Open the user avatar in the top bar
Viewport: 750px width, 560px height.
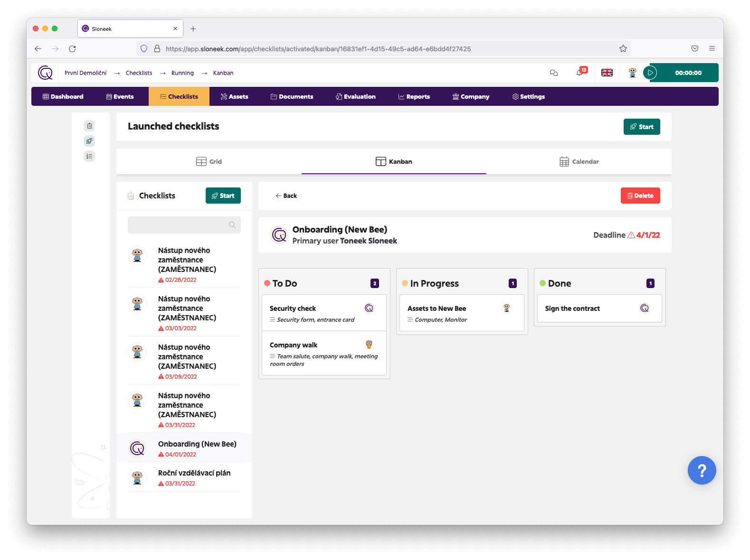click(633, 73)
